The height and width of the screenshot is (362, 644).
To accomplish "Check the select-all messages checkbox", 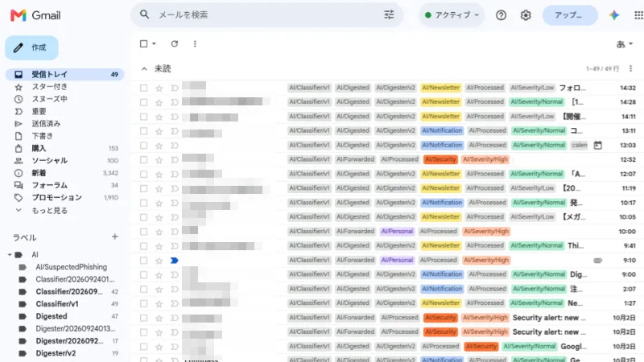I will click(144, 43).
